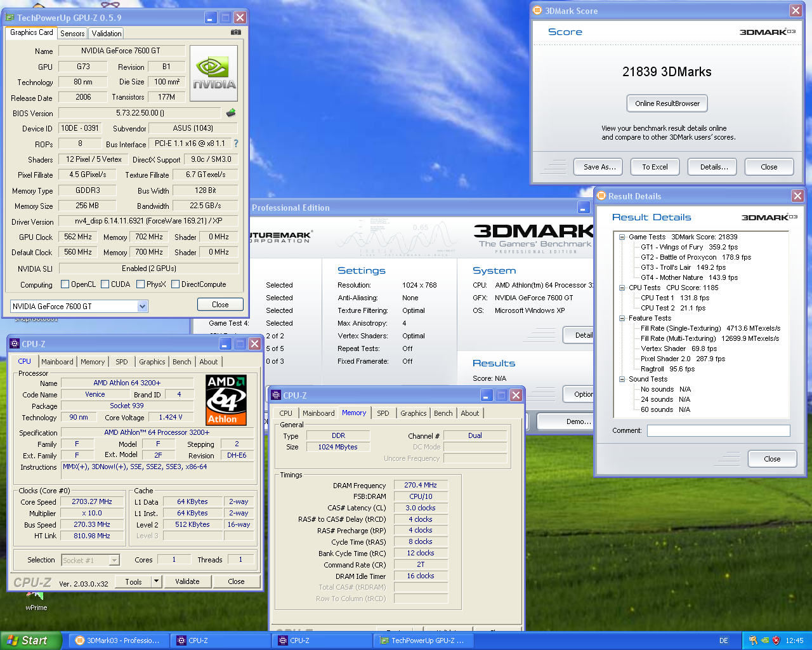Screen dimensions: 812x650
Task: Open the Start menu
Action: coord(30,640)
